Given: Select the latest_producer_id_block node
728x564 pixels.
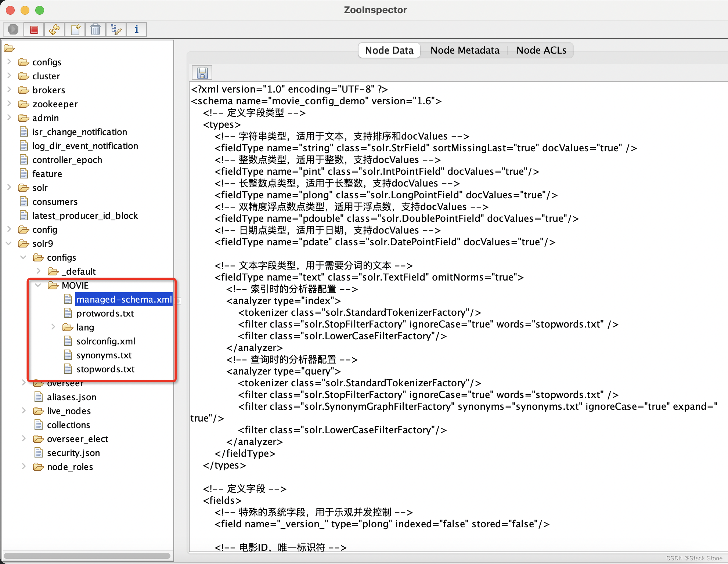Looking at the screenshot, I should [x=85, y=216].
